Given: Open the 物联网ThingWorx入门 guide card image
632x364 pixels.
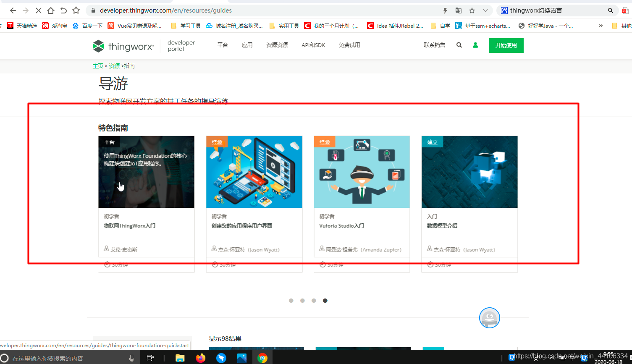Looking at the screenshot, I should 146,172.
